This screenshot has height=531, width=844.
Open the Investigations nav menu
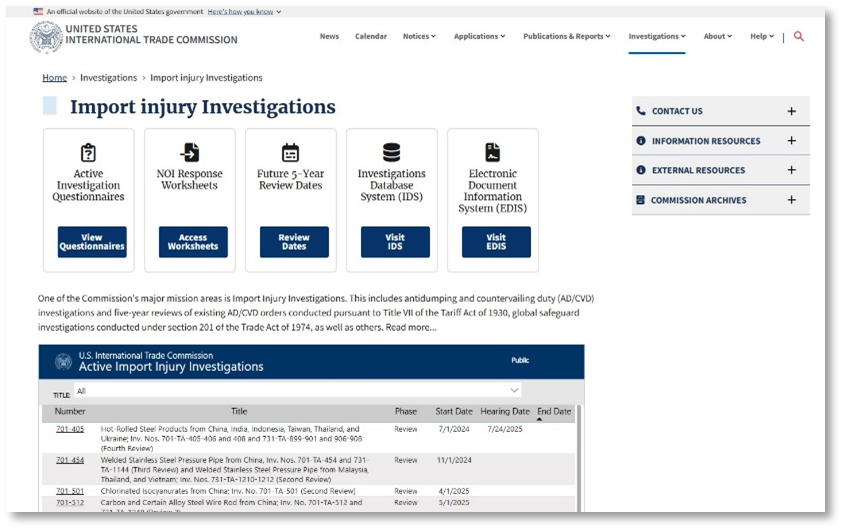coord(657,36)
